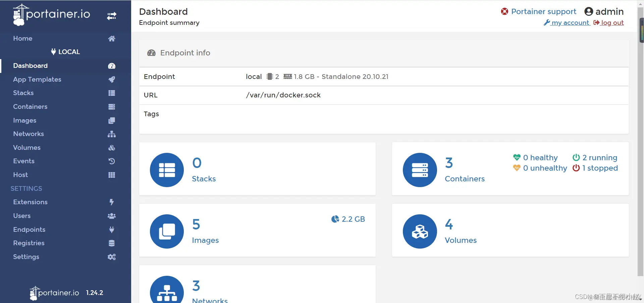Click the Stacks list icon in sidebar
Screen dimensions: 644x303
pos(112,93)
